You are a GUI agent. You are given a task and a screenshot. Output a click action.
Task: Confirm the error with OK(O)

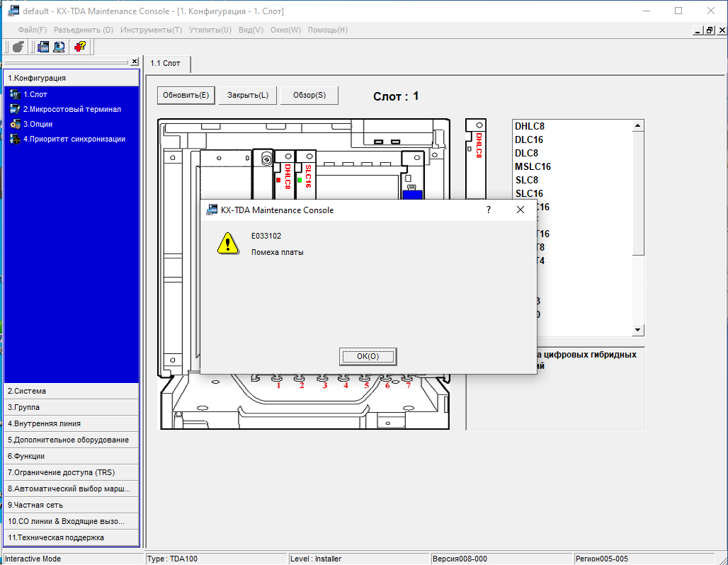pos(368,357)
